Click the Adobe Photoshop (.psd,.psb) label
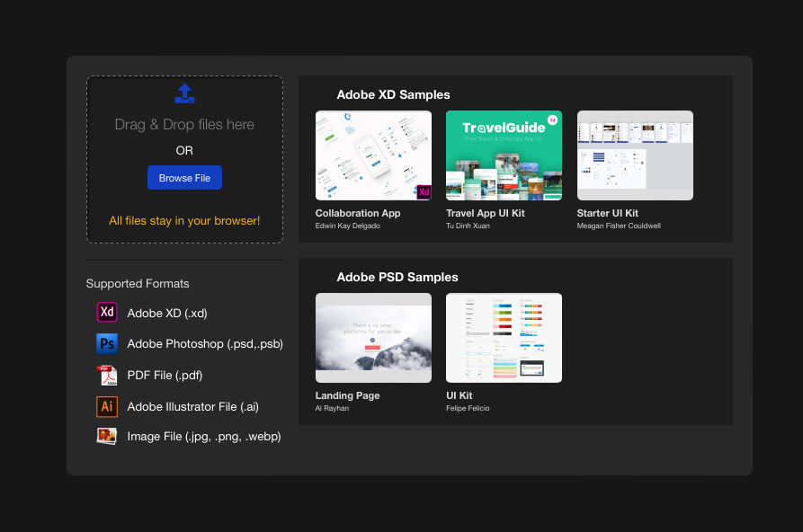 [x=205, y=344]
